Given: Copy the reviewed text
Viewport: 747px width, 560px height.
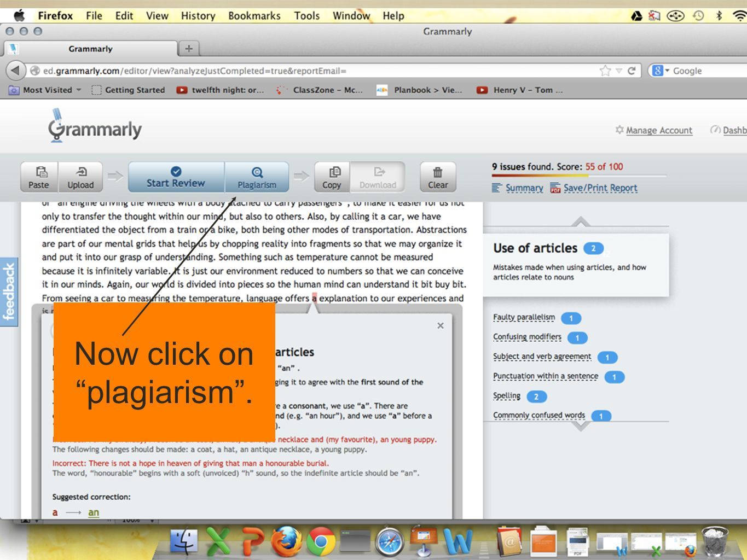Looking at the screenshot, I should pos(332,177).
